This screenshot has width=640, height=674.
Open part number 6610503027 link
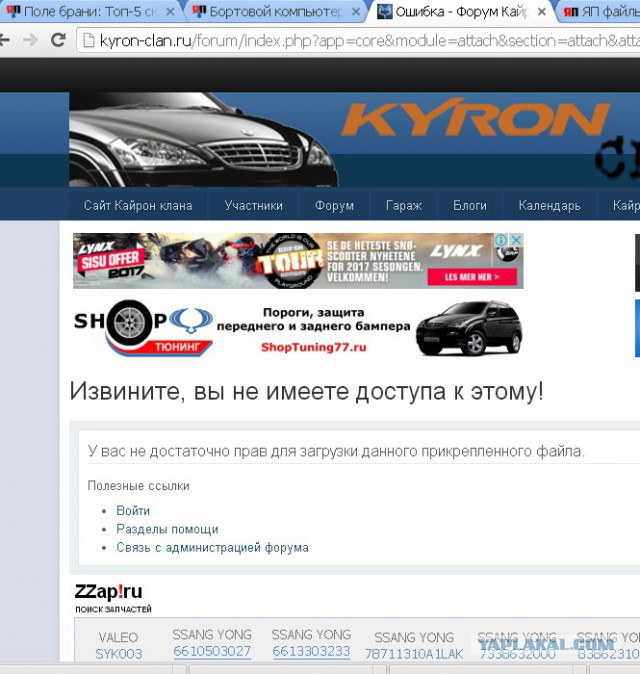click(212, 652)
